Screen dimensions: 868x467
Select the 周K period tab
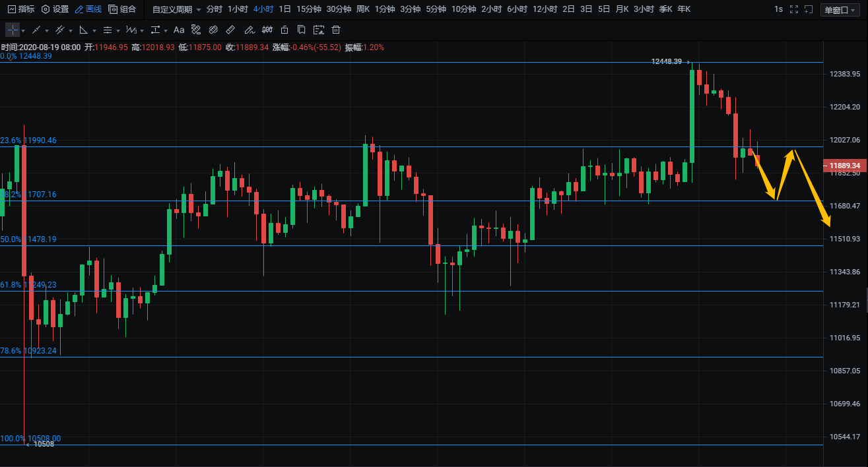pos(362,9)
